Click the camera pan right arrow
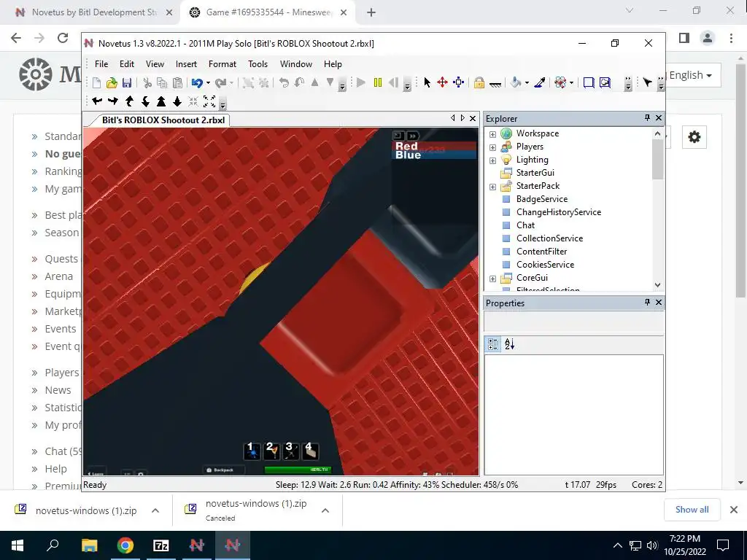This screenshot has height=560, width=747. click(113, 101)
